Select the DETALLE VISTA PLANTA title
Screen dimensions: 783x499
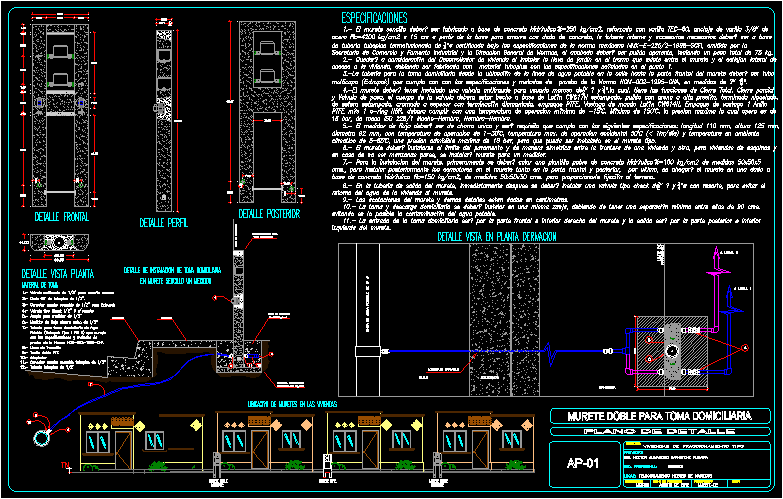point(60,274)
